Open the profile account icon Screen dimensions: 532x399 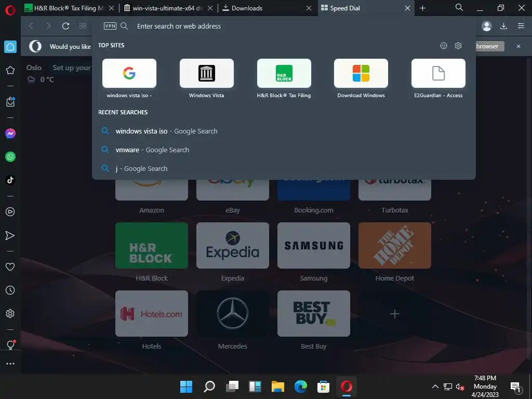(x=486, y=26)
